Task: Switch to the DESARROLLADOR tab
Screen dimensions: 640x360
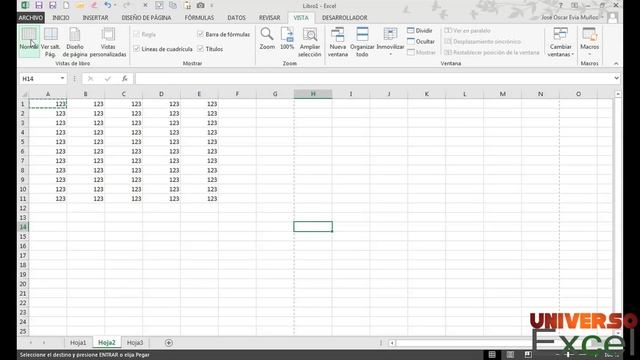Action: [x=344, y=18]
